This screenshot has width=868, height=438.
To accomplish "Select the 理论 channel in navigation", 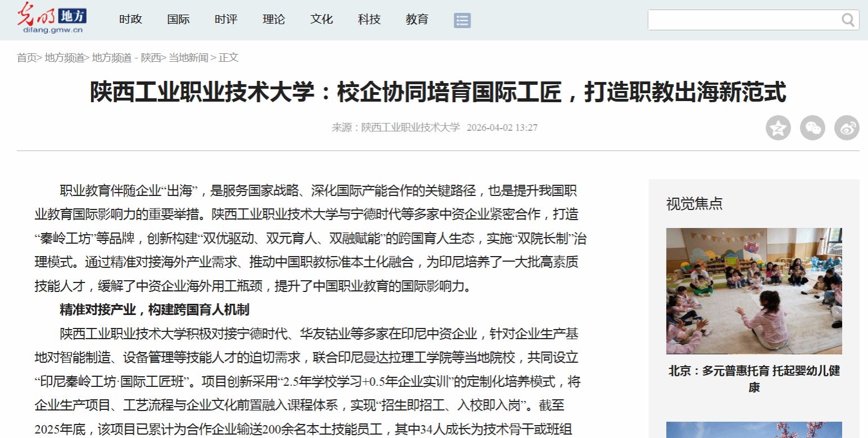I will click(x=274, y=20).
